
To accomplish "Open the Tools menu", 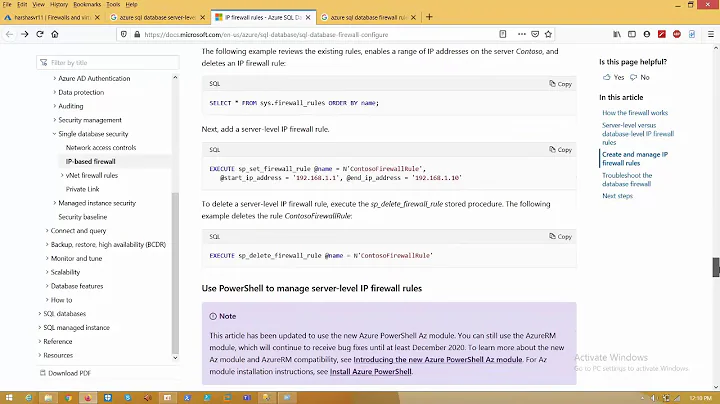I will click(x=113, y=4).
